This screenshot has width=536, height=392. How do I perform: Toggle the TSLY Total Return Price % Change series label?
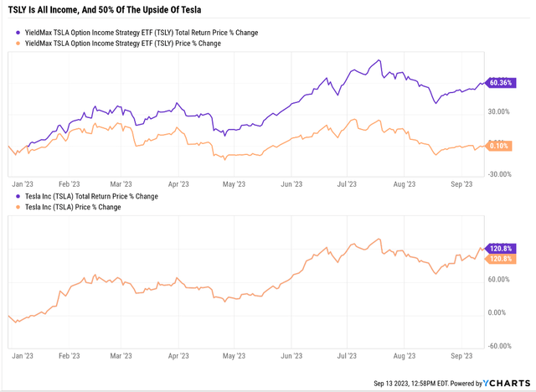pos(144,33)
